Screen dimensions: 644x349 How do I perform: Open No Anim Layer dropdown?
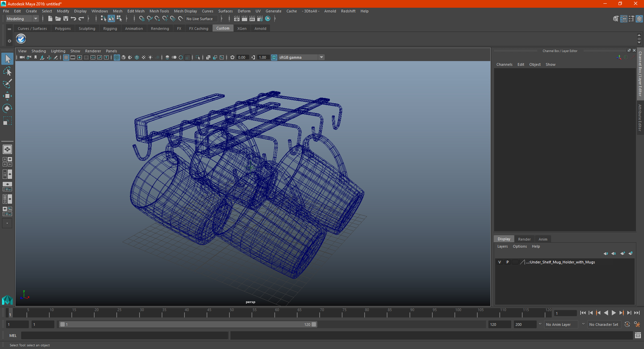[x=561, y=325]
